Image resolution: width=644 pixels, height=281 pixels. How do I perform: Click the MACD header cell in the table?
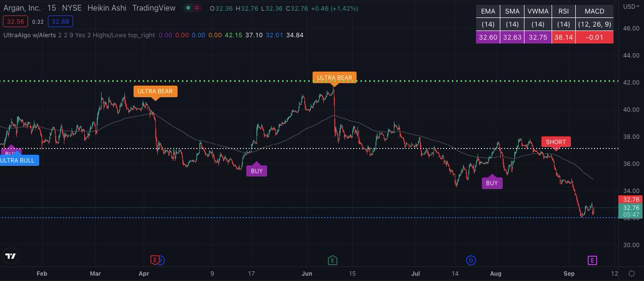594,11
